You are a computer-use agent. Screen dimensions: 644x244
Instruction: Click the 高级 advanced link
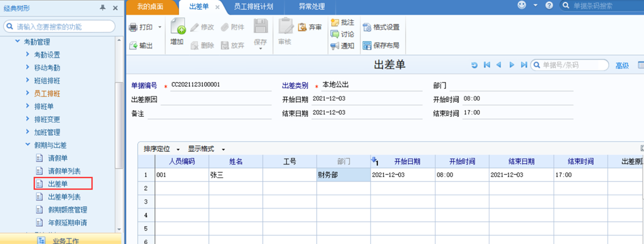(x=622, y=65)
